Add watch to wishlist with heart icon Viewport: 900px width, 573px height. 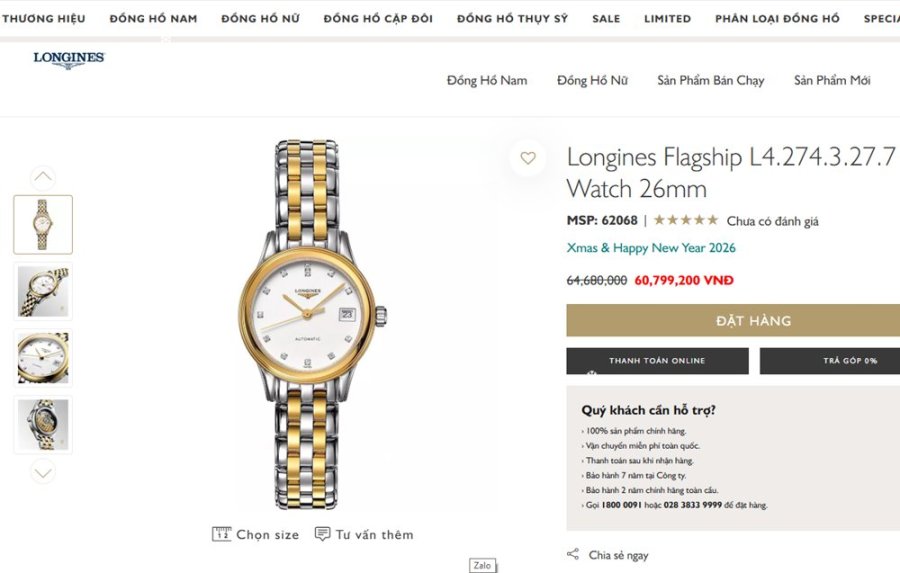[x=528, y=158]
